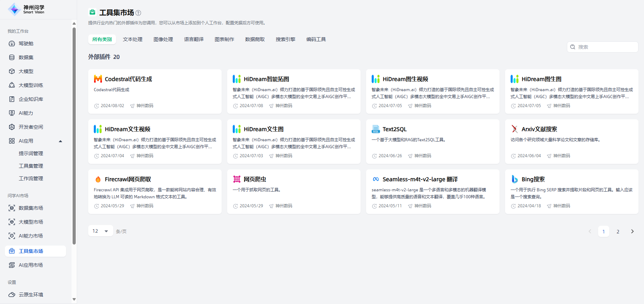Click the sidebar vertical scrollbar thumb
Image resolution: width=644 pixels, height=304 pixels.
point(74,136)
